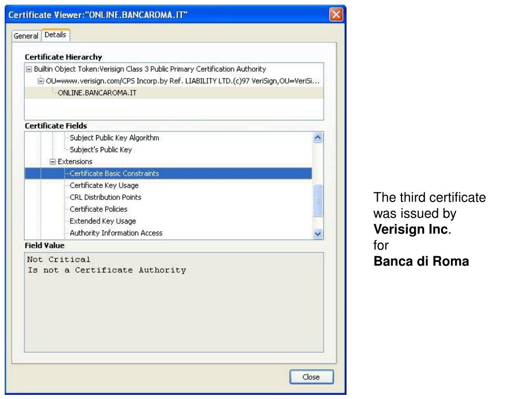Click the scroll-up arrow in Certificate Fields
Screen dimensions: 532x399
[x=318, y=137]
